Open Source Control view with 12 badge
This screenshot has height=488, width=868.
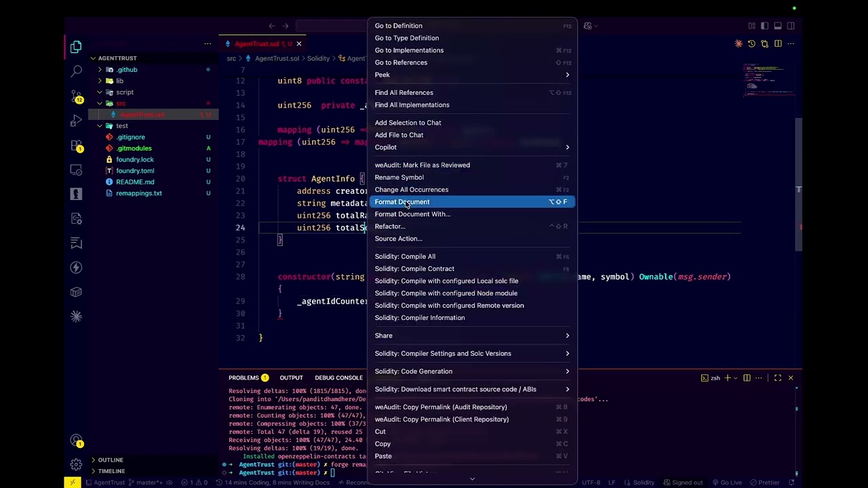point(76,96)
